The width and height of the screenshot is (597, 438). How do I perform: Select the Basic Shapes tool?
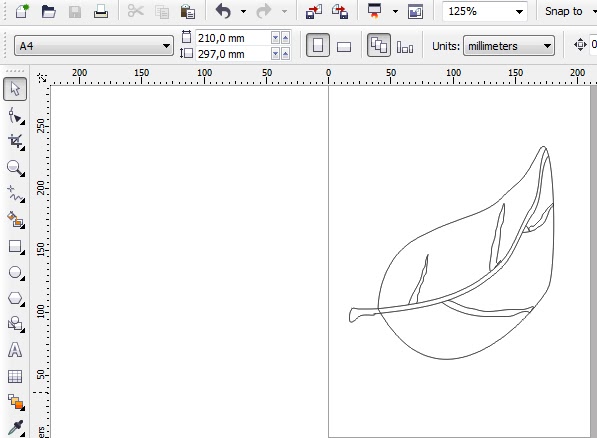click(x=16, y=324)
